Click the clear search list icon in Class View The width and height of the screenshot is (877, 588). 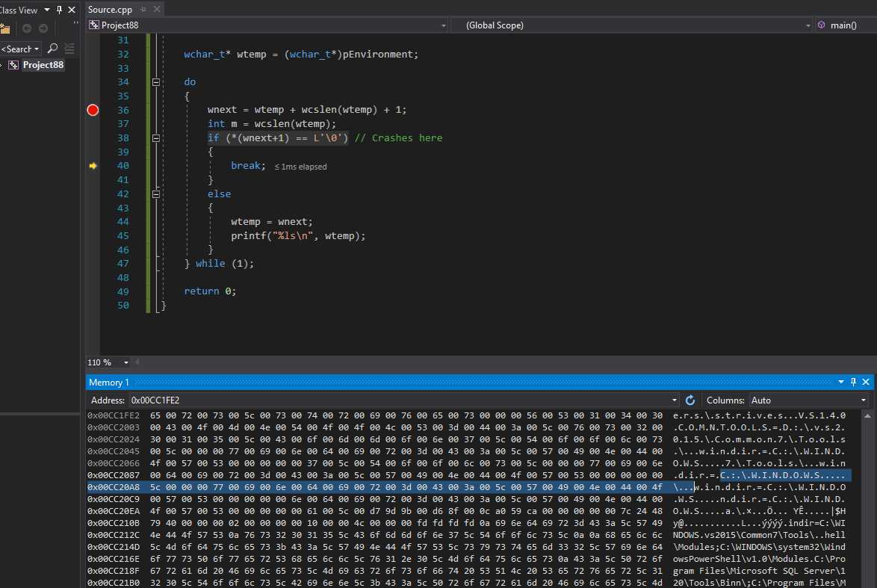pyautogui.click(x=69, y=49)
